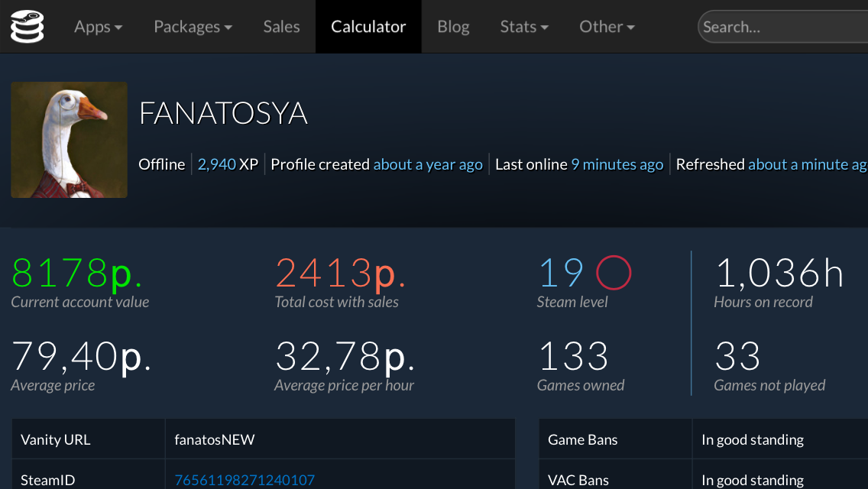Click the Steam level number 19
Screen dimensions: 868x489
tap(561, 273)
